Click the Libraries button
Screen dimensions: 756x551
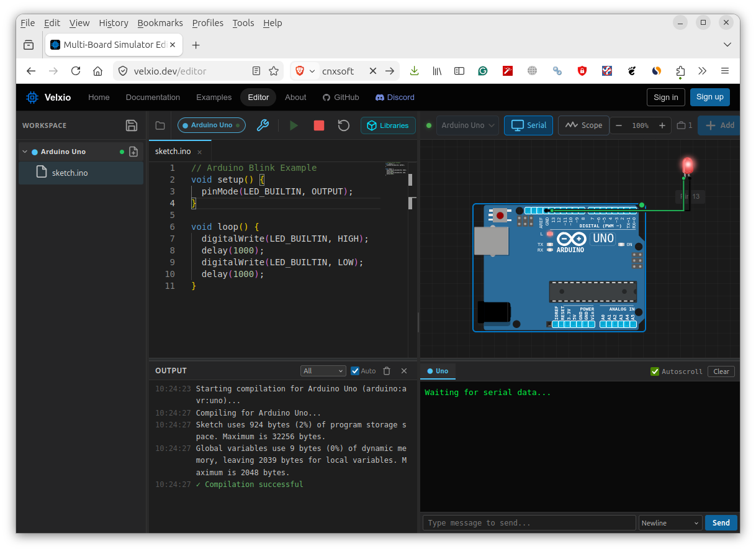click(388, 125)
